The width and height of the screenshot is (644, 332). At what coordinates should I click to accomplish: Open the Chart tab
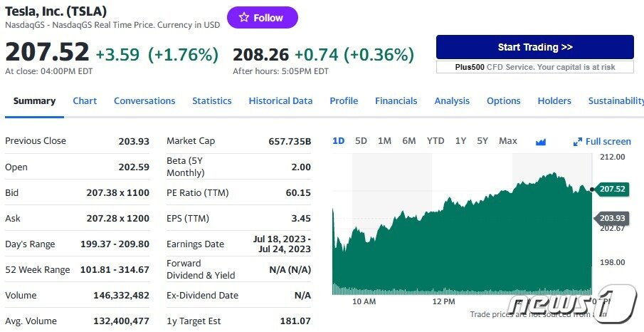point(85,100)
